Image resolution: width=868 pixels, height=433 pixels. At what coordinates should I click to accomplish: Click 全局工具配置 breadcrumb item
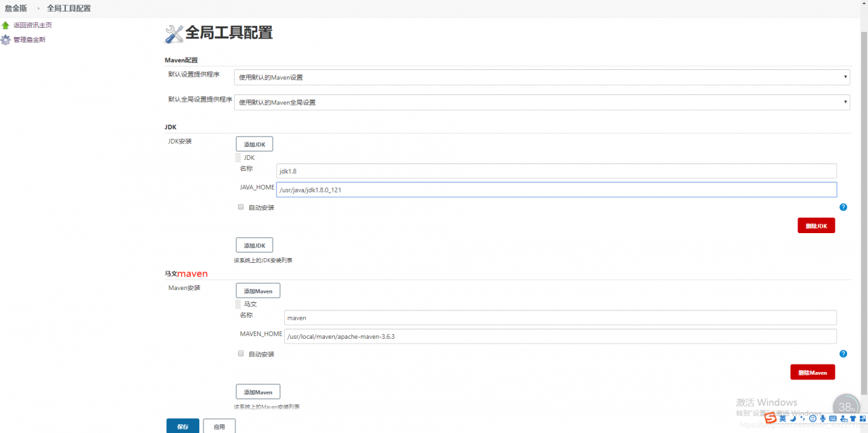click(x=68, y=8)
